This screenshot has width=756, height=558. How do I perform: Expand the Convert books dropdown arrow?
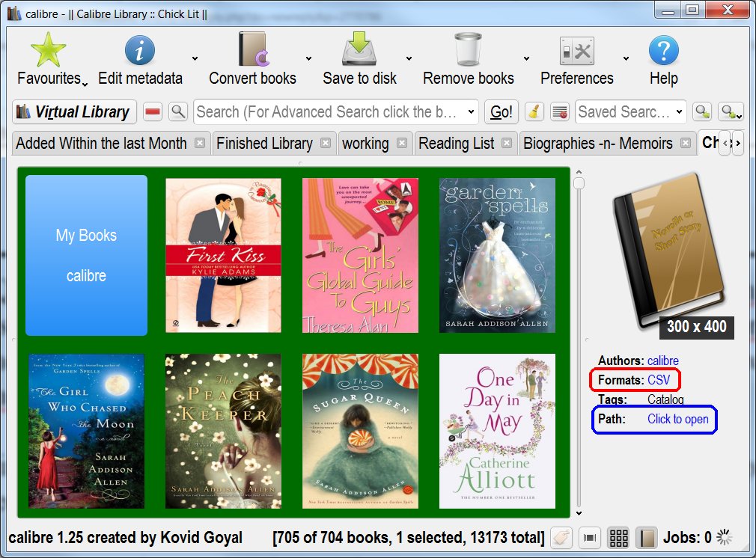pos(308,59)
